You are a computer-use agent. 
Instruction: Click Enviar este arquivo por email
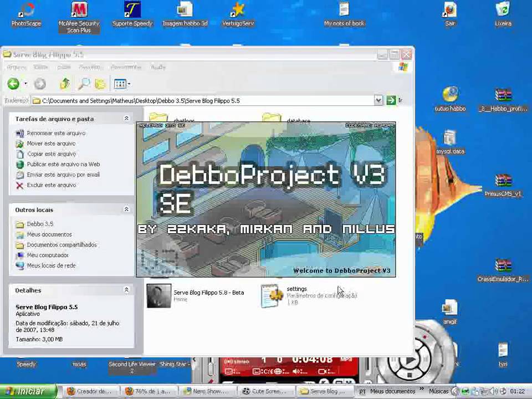pos(63,175)
